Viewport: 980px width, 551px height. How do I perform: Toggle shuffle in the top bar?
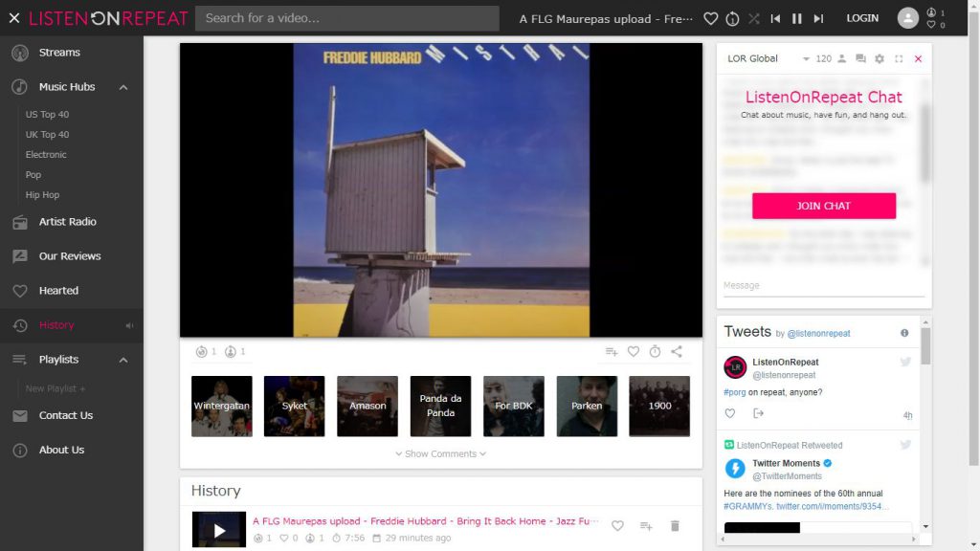coord(754,18)
